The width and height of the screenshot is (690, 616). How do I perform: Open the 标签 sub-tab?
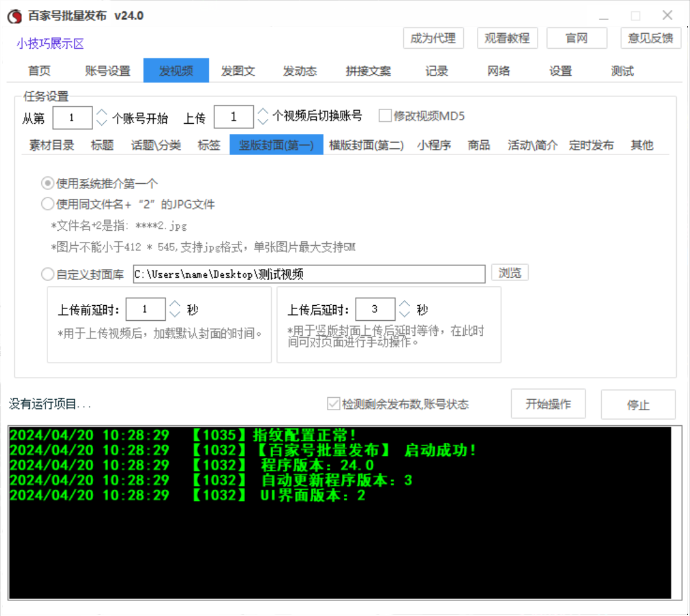click(x=209, y=145)
